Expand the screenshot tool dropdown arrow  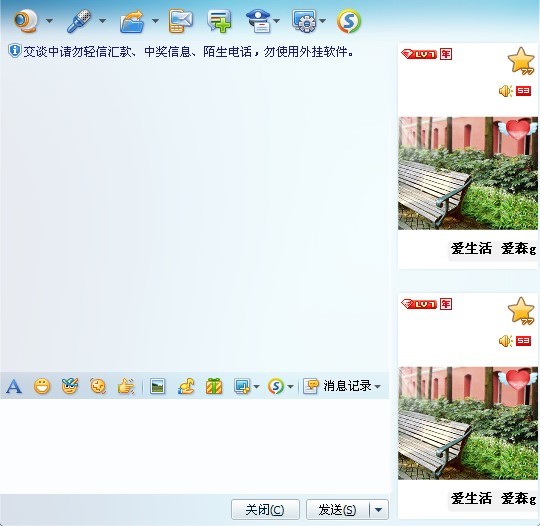click(x=257, y=386)
